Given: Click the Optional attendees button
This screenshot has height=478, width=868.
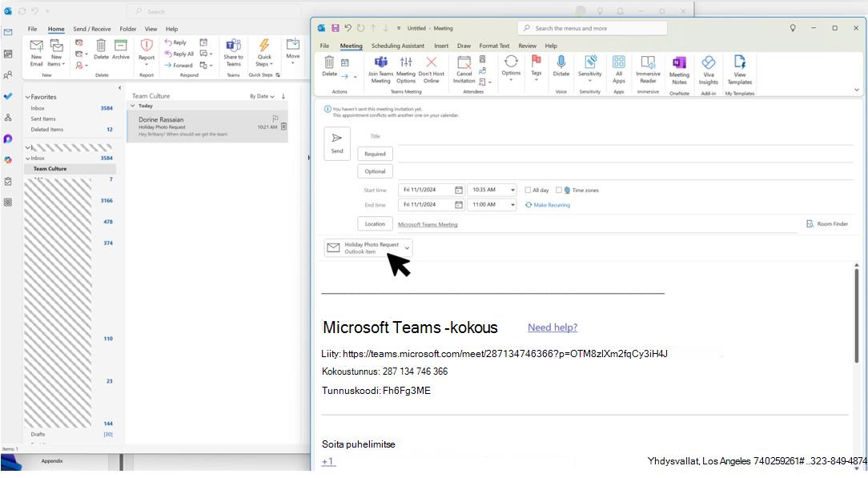Looking at the screenshot, I should coord(375,171).
